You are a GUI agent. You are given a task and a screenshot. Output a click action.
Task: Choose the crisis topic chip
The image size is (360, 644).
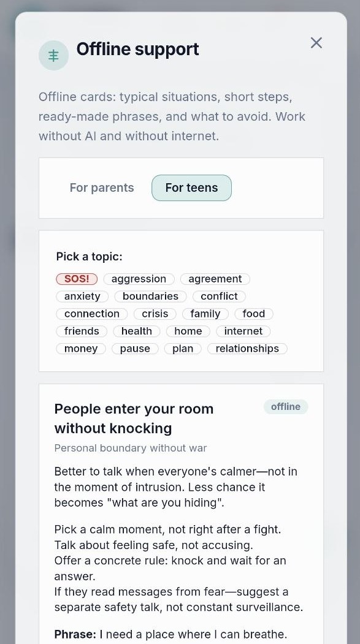(x=155, y=314)
